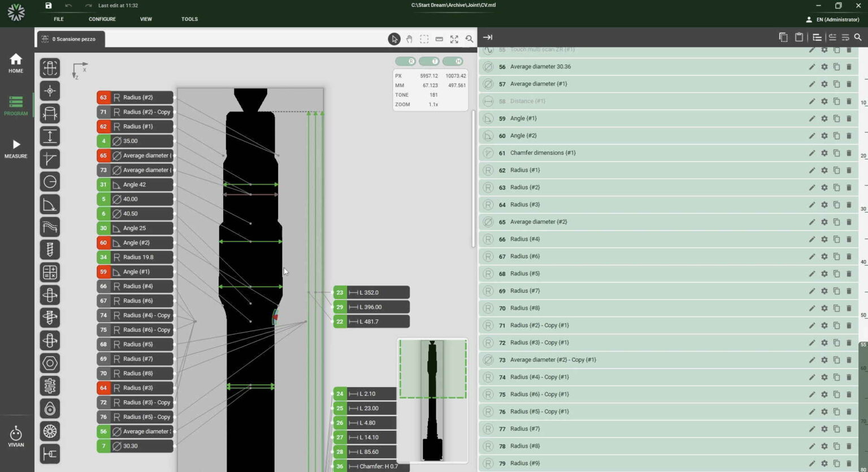Toggle the H switch above coordinates
The width and height of the screenshot is (868, 472).
click(453, 61)
